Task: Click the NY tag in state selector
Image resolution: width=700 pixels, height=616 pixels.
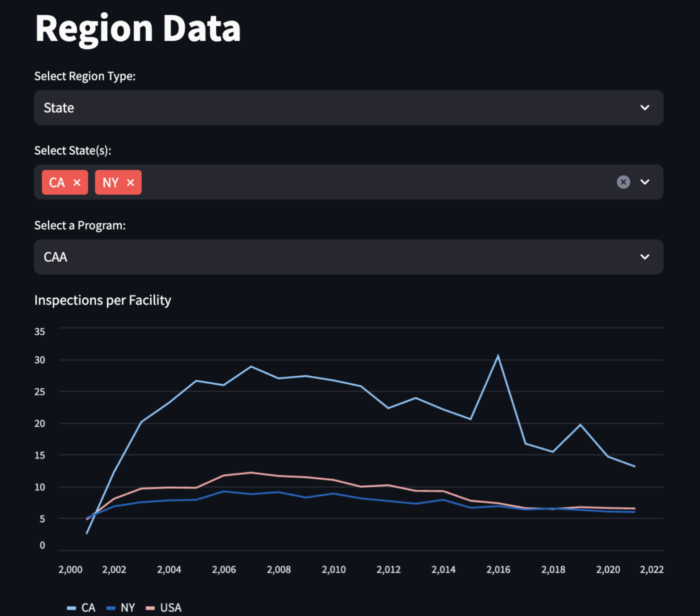Action: (111, 183)
